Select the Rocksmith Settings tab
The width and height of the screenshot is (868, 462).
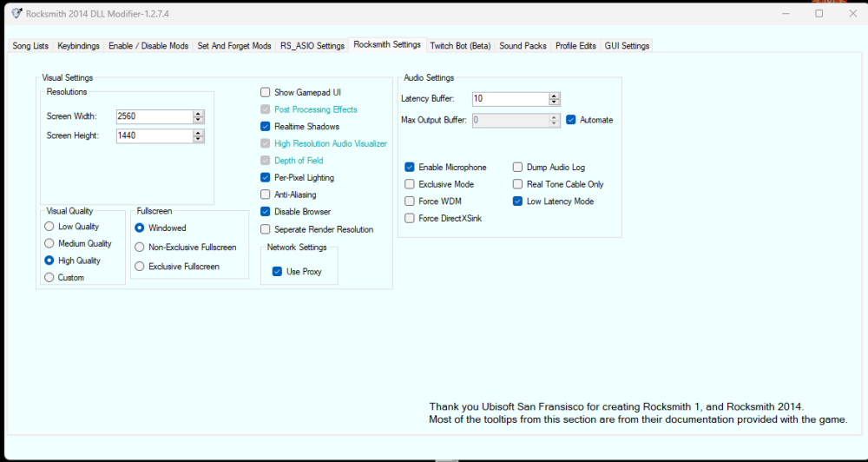(387, 45)
